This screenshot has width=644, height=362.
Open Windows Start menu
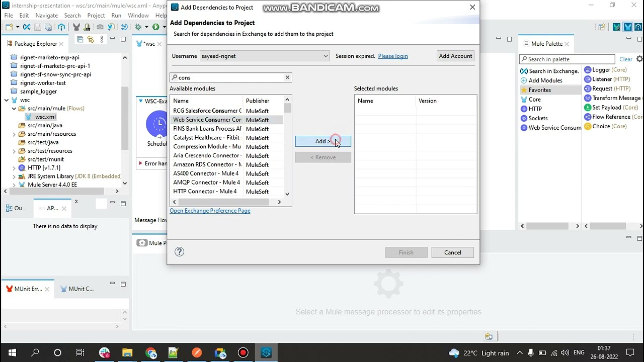coord(12,352)
